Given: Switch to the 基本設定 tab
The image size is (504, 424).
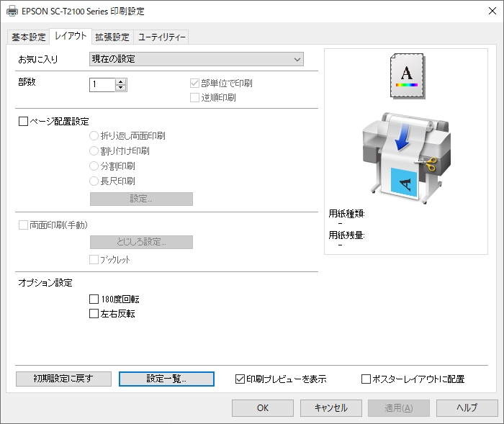Looking at the screenshot, I should point(29,37).
